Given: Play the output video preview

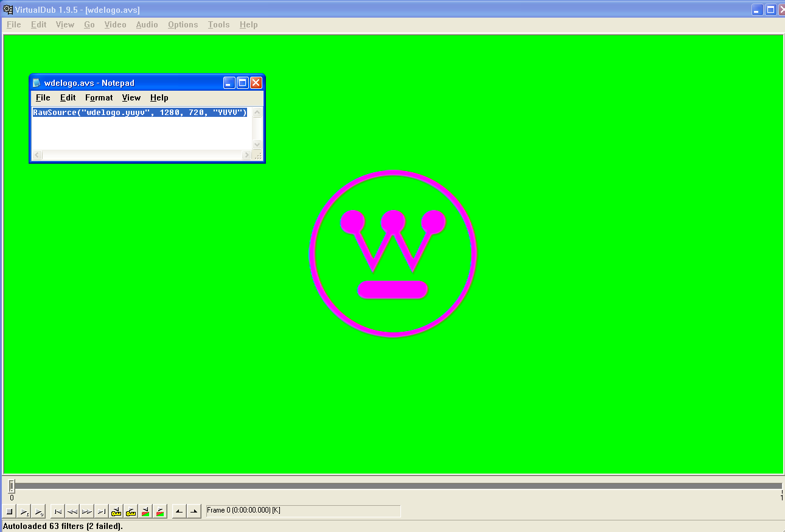Looking at the screenshot, I should click(38, 511).
